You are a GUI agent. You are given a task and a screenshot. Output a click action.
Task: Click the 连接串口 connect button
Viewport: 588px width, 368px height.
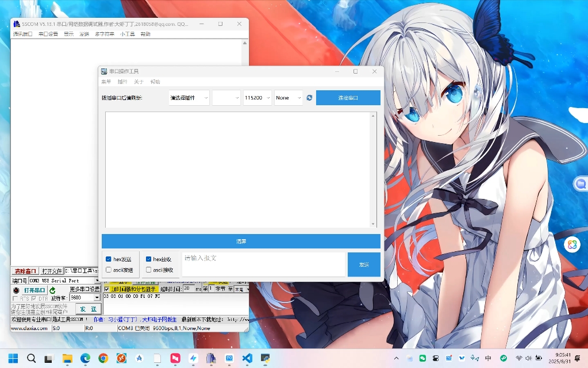[x=348, y=98]
